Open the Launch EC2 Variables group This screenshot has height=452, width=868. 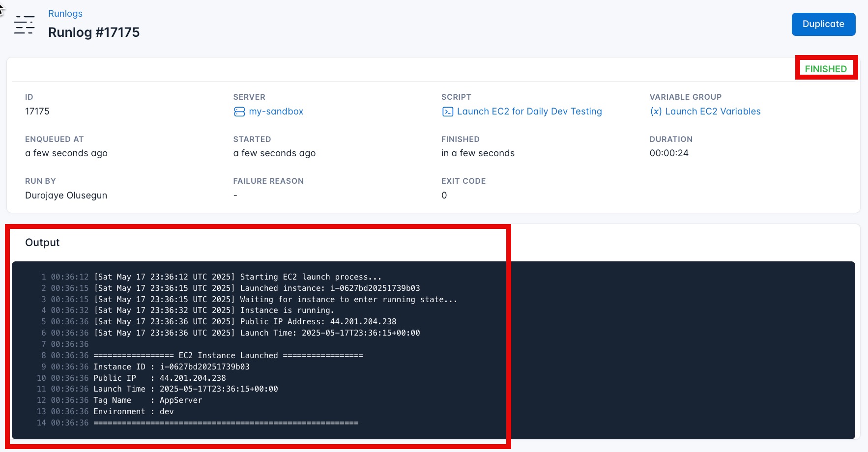coord(713,112)
